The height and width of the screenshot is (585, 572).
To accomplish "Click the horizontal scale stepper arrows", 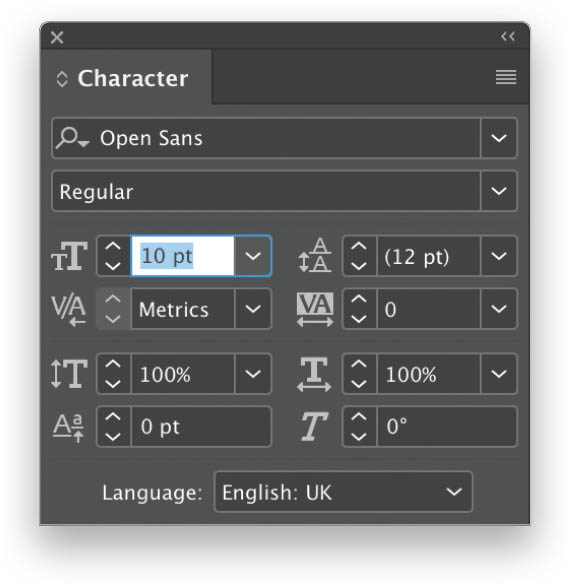I will point(359,374).
